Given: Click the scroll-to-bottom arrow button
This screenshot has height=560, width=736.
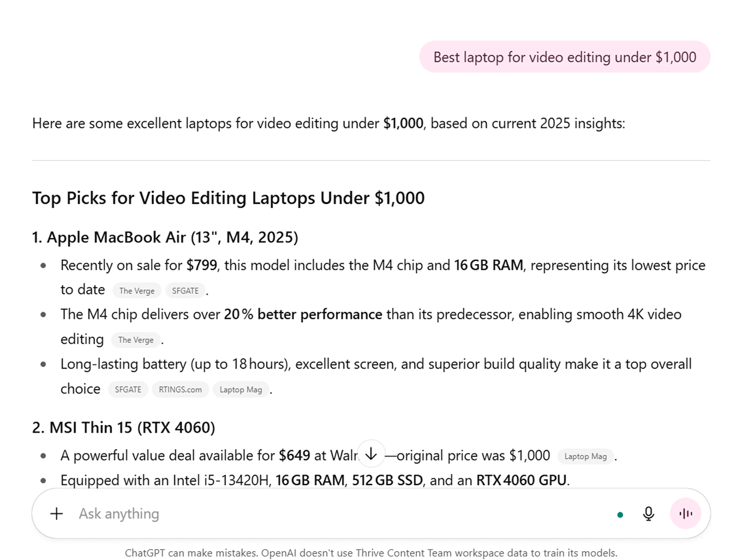Looking at the screenshot, I should click(372, 453).
